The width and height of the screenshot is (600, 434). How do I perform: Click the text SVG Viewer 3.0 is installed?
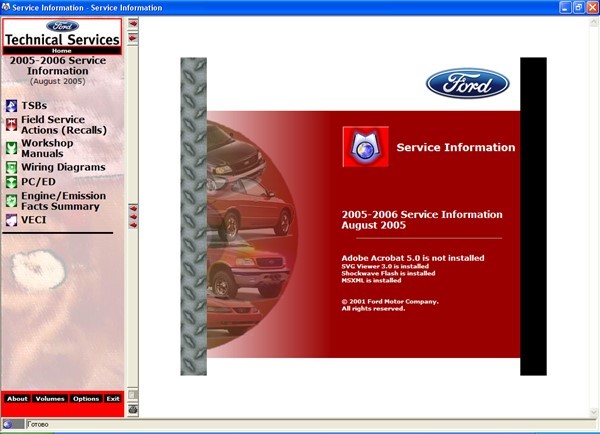click(x=385, y=266)
